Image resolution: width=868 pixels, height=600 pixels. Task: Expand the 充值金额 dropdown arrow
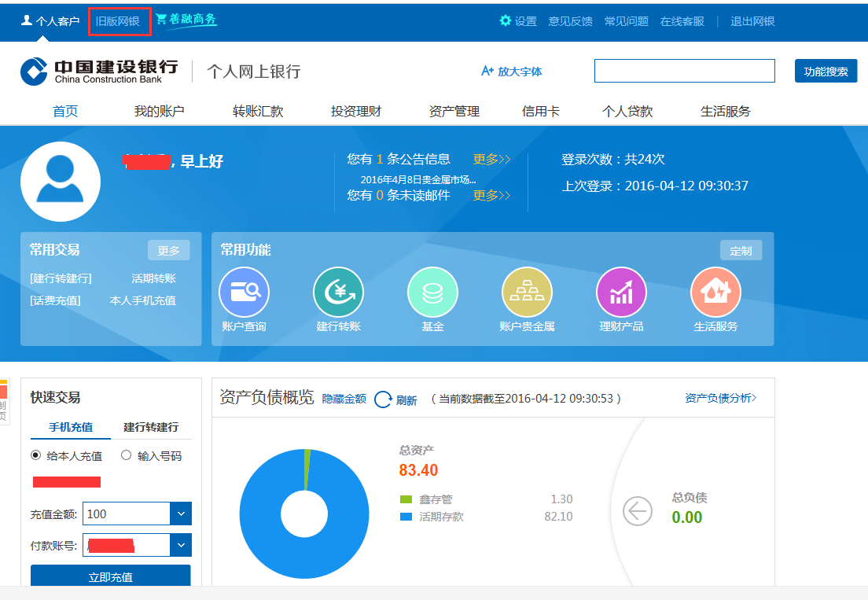click(181, 513)
